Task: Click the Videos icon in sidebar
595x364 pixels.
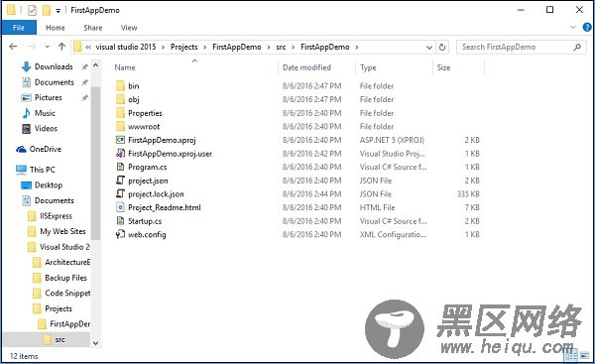Action: pyautogui.click(x=26, y=129)
